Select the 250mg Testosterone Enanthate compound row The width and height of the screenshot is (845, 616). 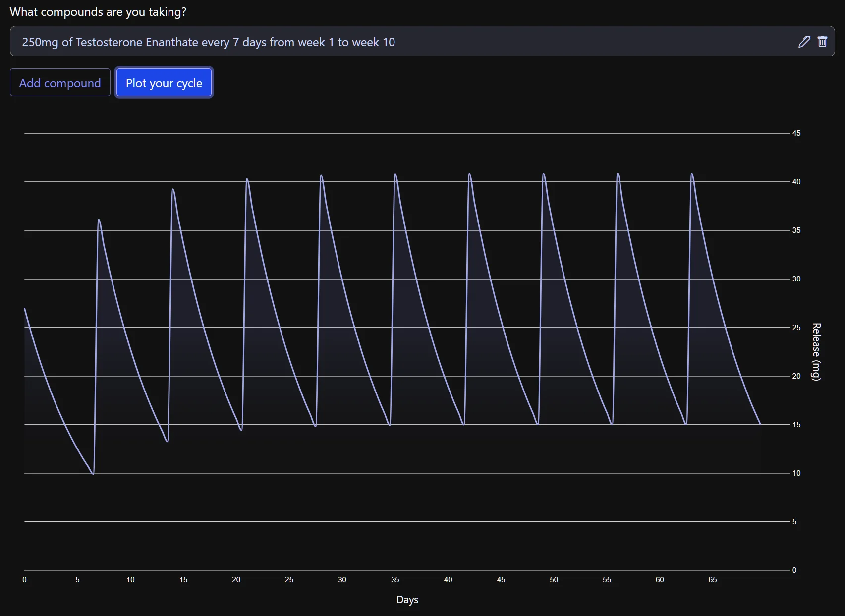tap(422, 42)
